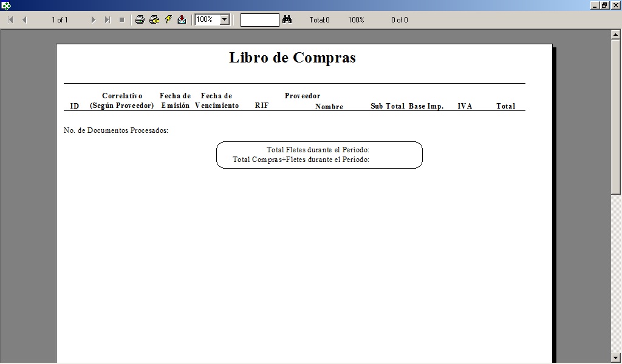Screen dimensions: 622x364
Task: Close the report preview window
Action: click(x=615, y=5)
